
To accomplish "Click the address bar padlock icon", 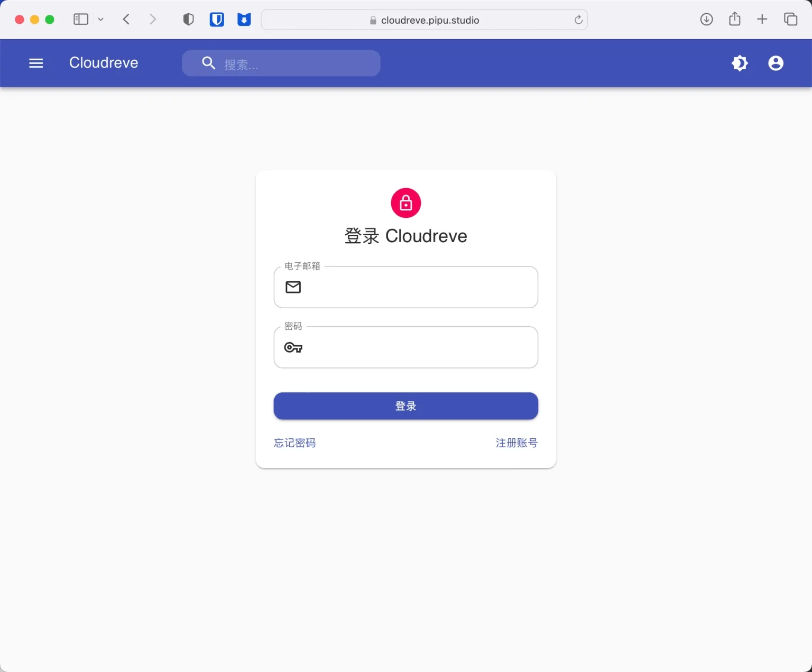I will (373, 20).
